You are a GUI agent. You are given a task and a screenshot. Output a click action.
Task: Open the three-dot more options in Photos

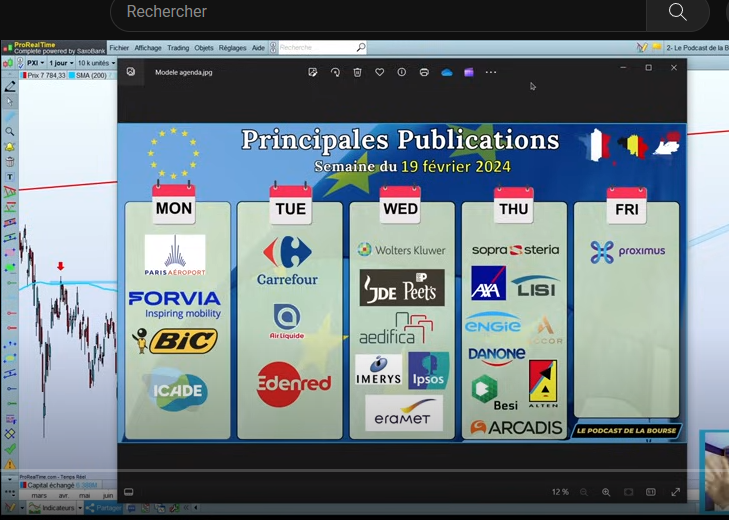491,72
